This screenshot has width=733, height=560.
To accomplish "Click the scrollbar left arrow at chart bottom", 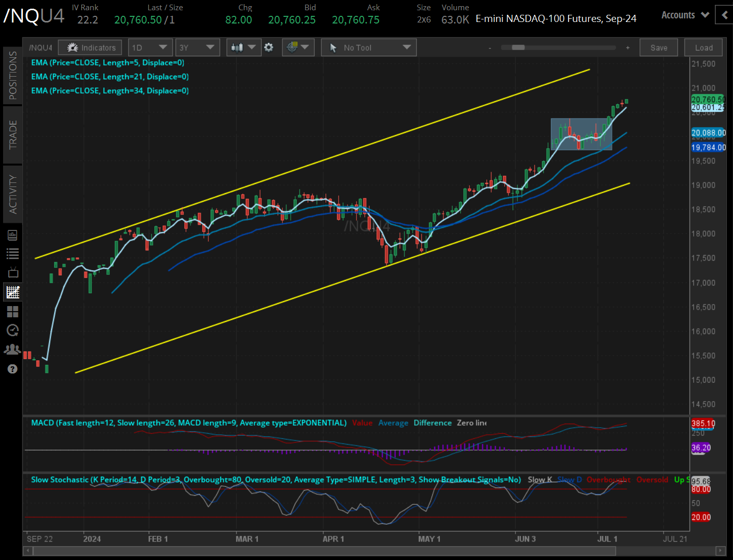I will 28,551.
